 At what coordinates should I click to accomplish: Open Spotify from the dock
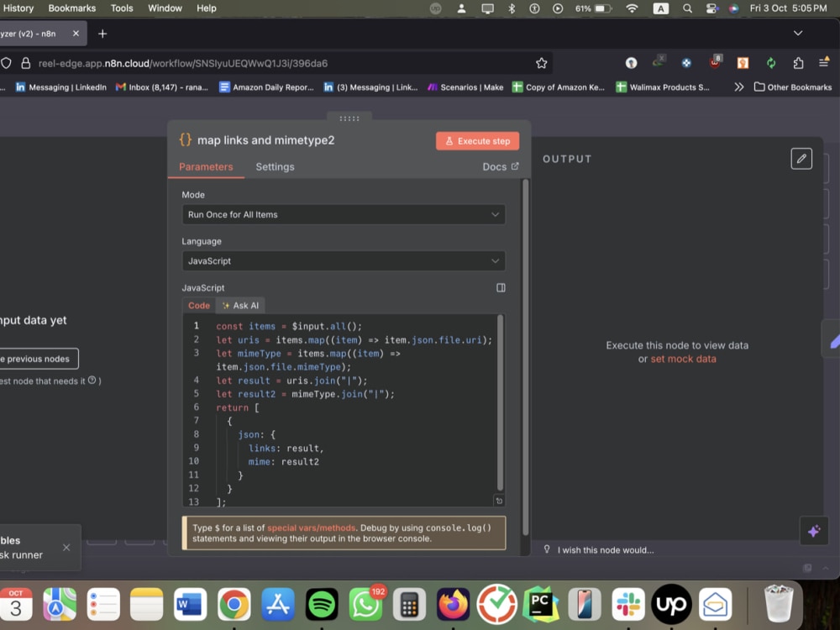[322, 604]
